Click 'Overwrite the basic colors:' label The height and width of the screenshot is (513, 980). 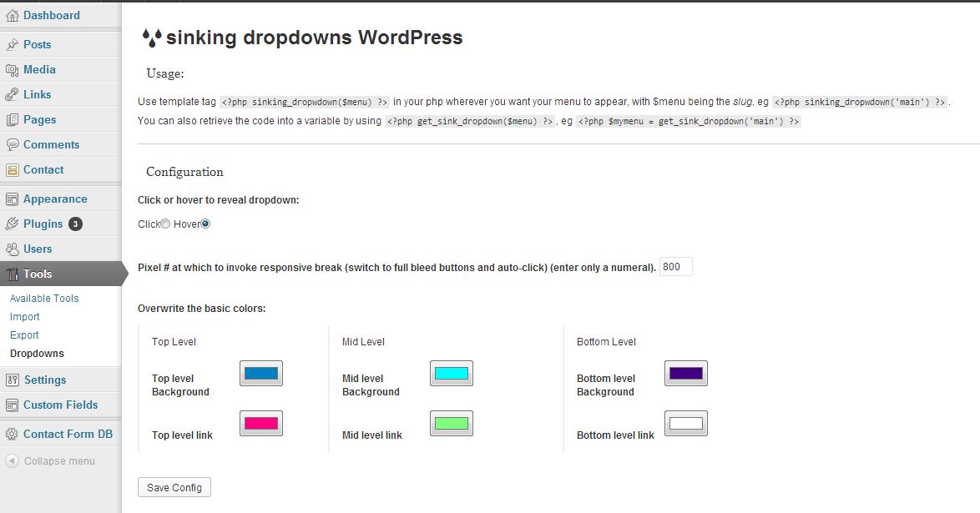[x=201, y=308]
